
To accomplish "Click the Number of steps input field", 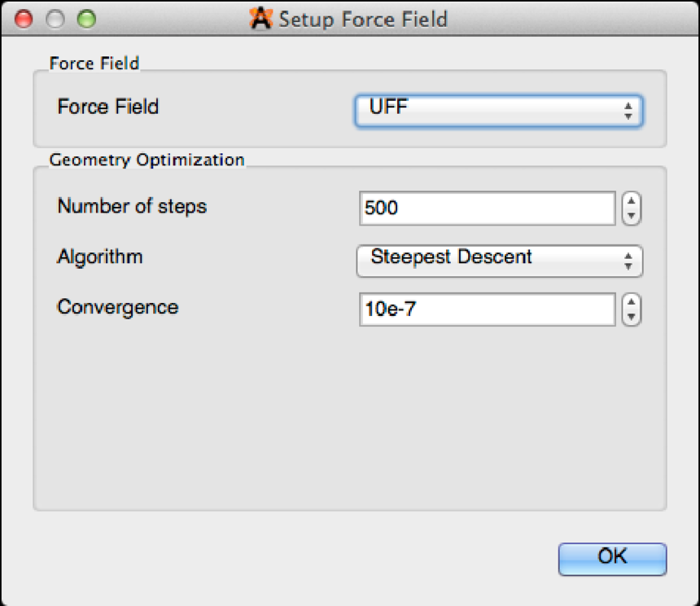I will (487, 209).
